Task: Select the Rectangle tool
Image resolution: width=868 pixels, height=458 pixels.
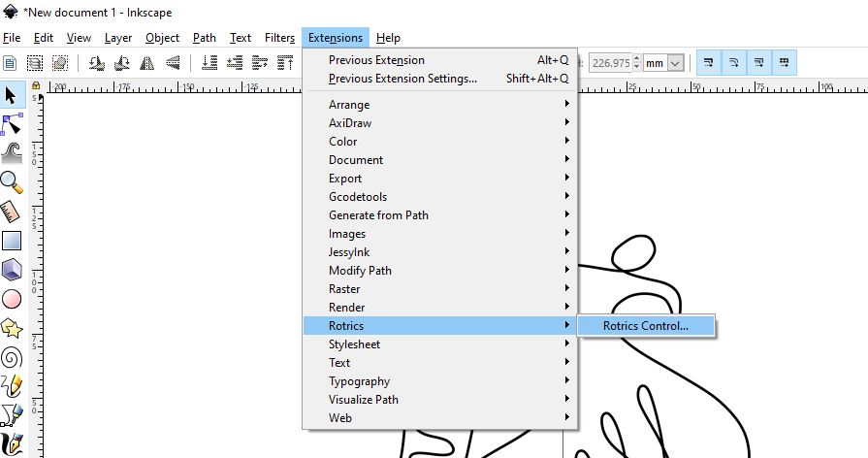Action: point(11,241)
